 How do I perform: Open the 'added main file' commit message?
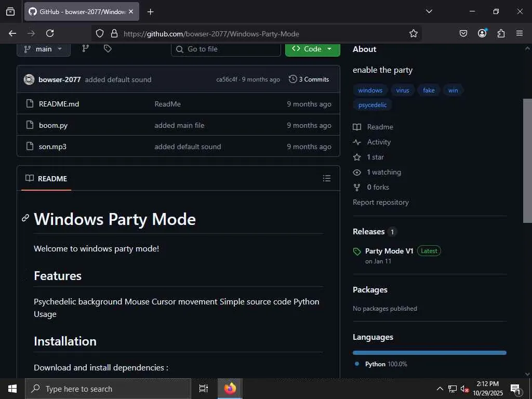[179, 125]
